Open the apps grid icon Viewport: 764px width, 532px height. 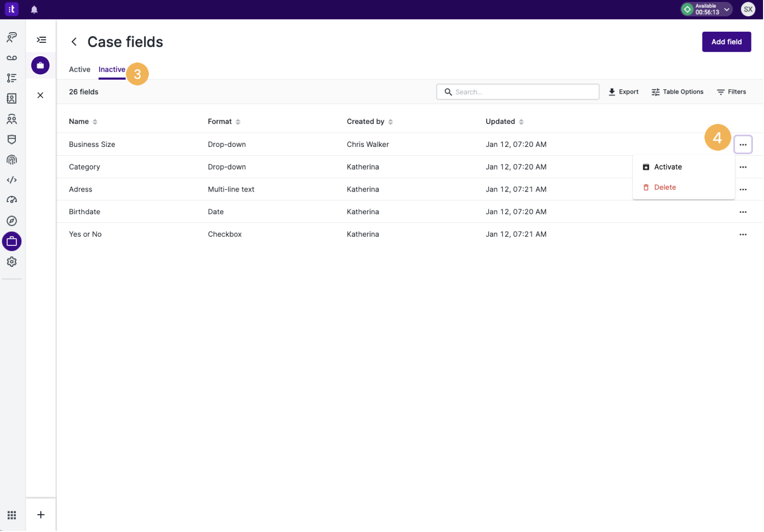pos(12,515)
